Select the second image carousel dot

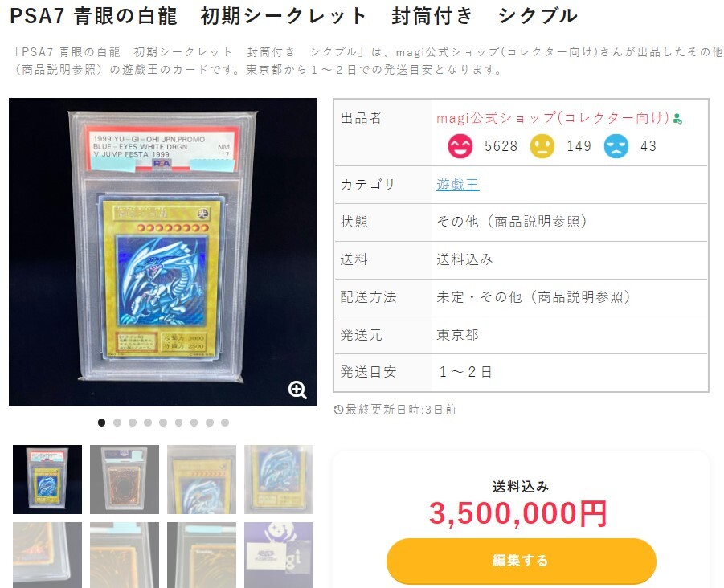click(117, 423)
